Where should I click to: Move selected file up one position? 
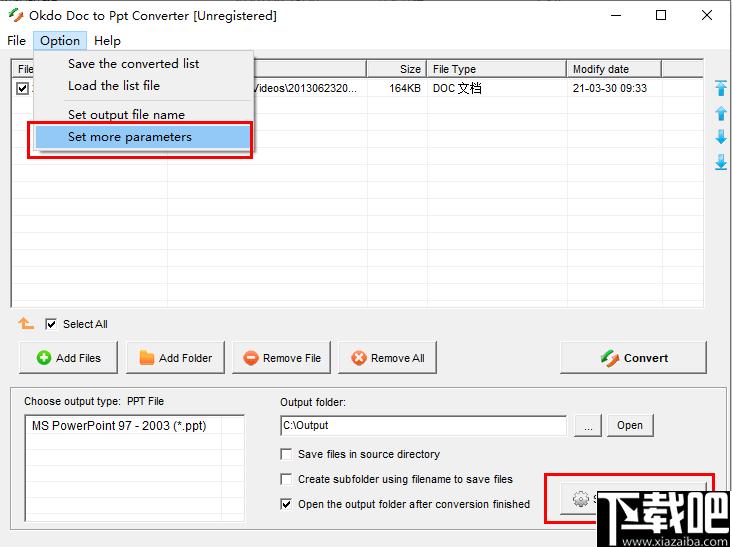pos(721,113)
